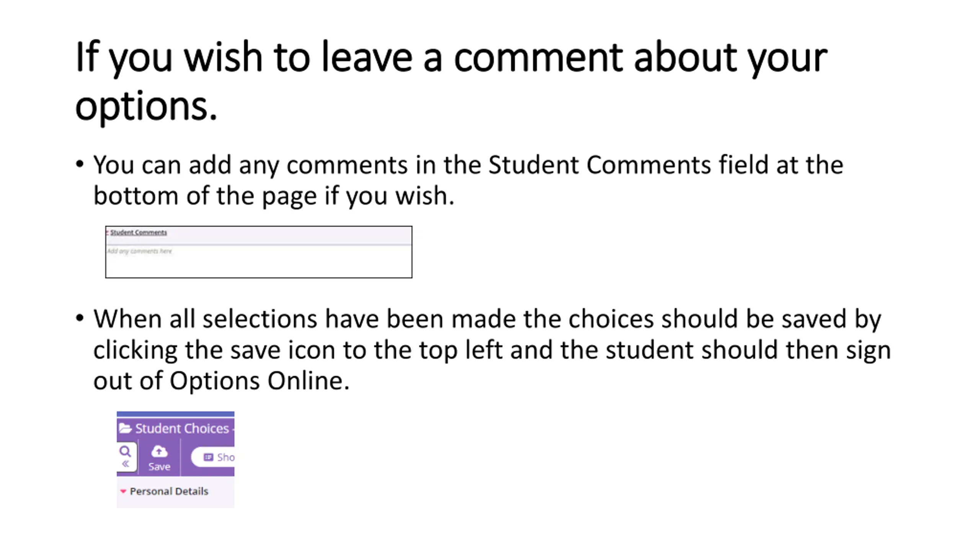Select the Personal Details section heading
980x551 pixels.
point(169,491)
